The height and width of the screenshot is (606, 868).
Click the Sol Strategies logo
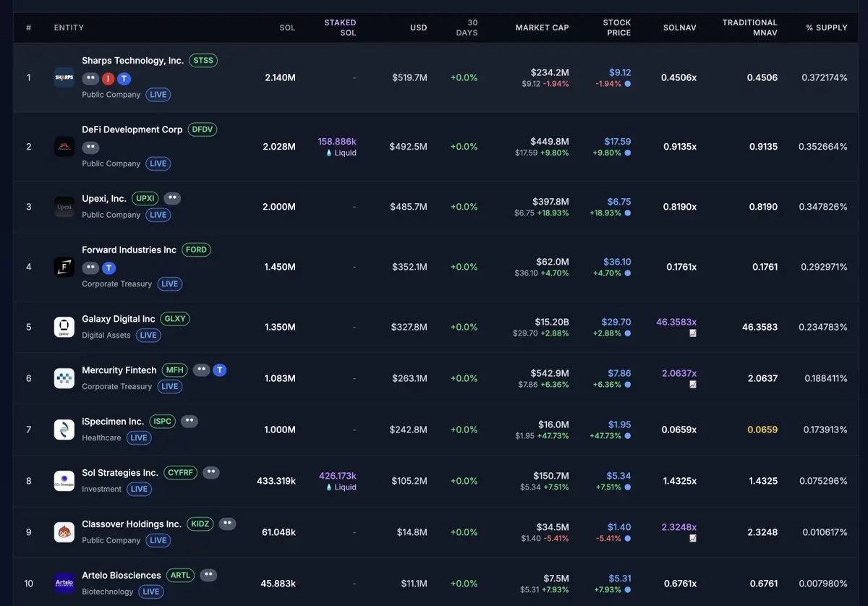64,481
